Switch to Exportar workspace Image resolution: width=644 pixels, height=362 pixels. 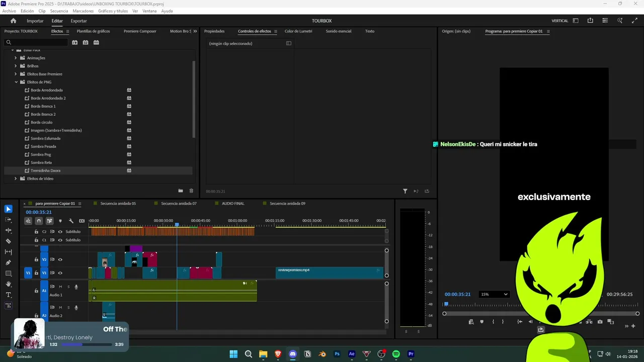click(78, 21)
